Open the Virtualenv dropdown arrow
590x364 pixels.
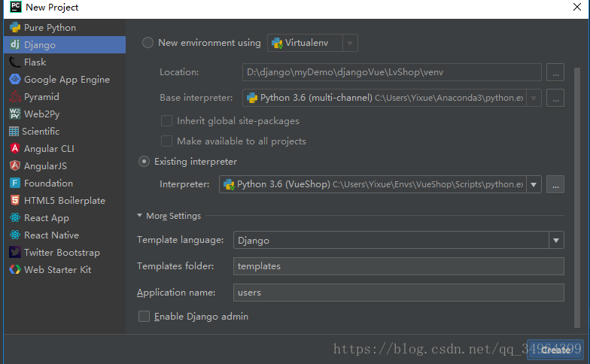click(350, 43)
